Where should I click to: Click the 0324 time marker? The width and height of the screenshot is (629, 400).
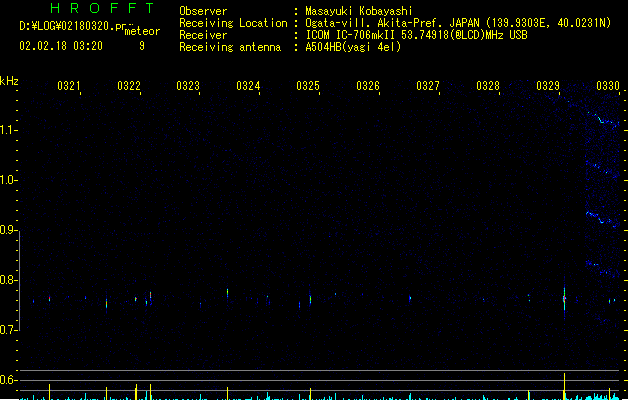[248, 86]
